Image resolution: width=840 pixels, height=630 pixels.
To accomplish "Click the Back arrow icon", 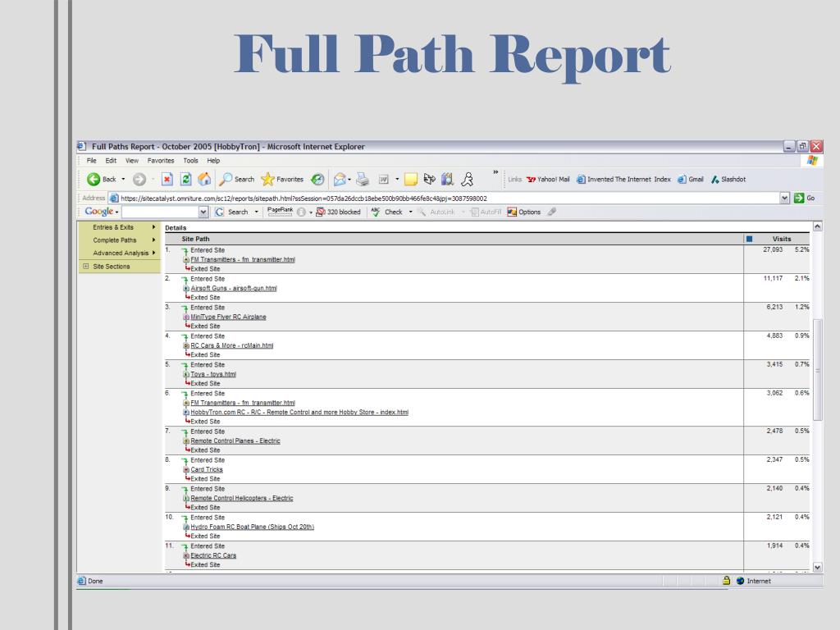I will 94,179.
